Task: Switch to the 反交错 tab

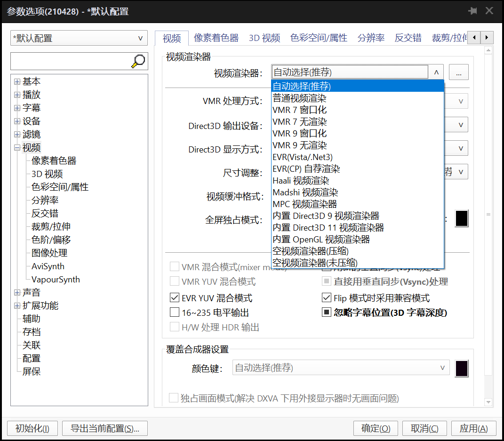Action: coord(408,38)
